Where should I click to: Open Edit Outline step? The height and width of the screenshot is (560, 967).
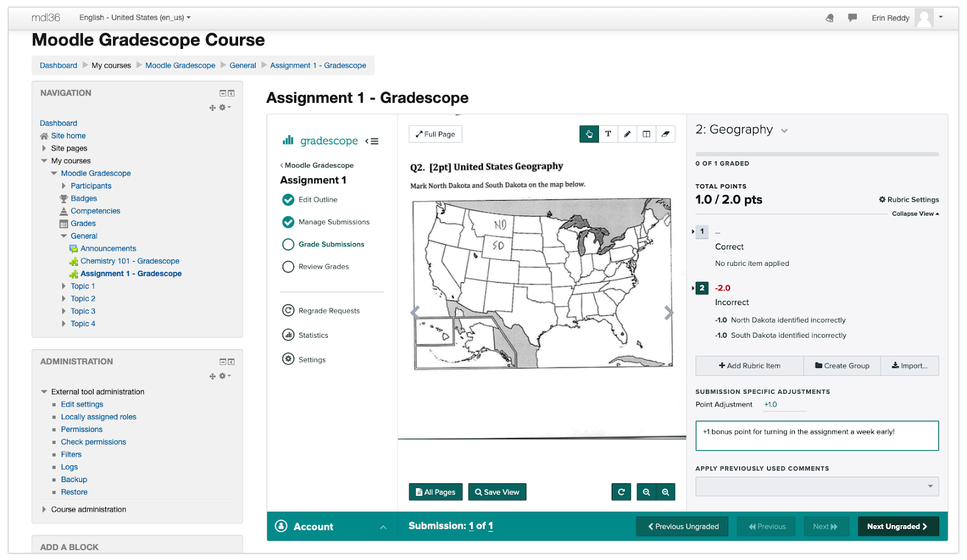(318, 200)
